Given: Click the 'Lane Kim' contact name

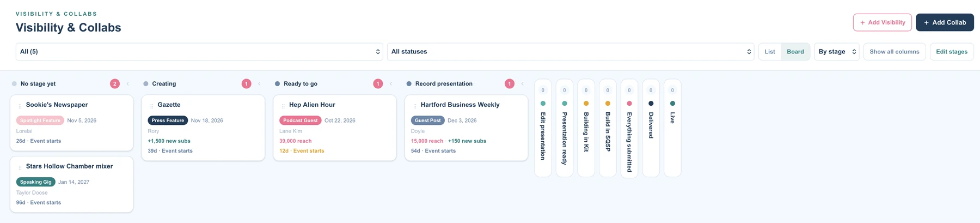Looking at the screenshot, I should pos(291,131).
